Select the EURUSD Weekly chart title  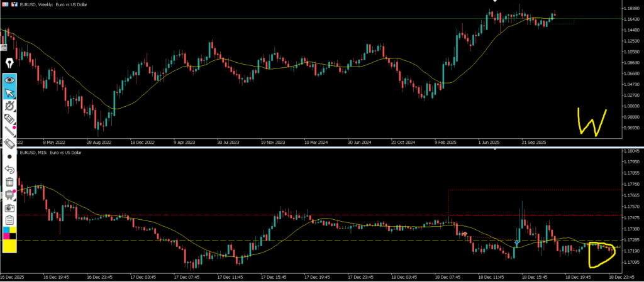pos(52,4)
